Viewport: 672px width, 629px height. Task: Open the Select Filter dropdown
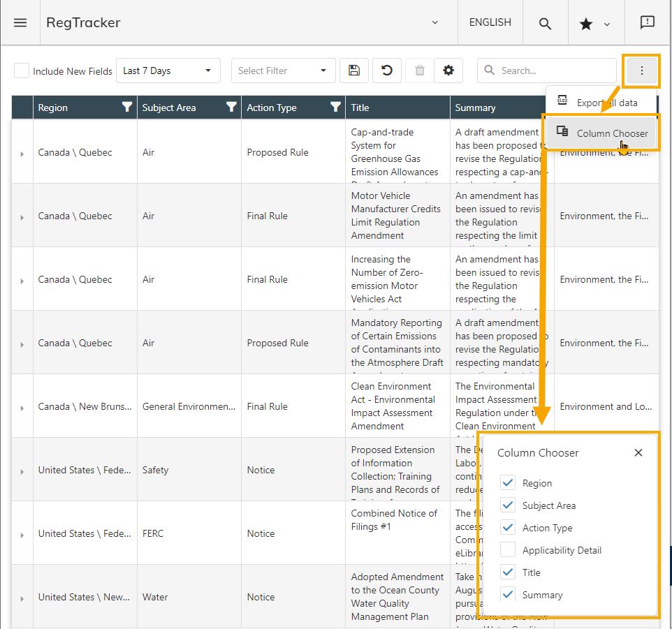pyautogui.click(x=284, y=71)
